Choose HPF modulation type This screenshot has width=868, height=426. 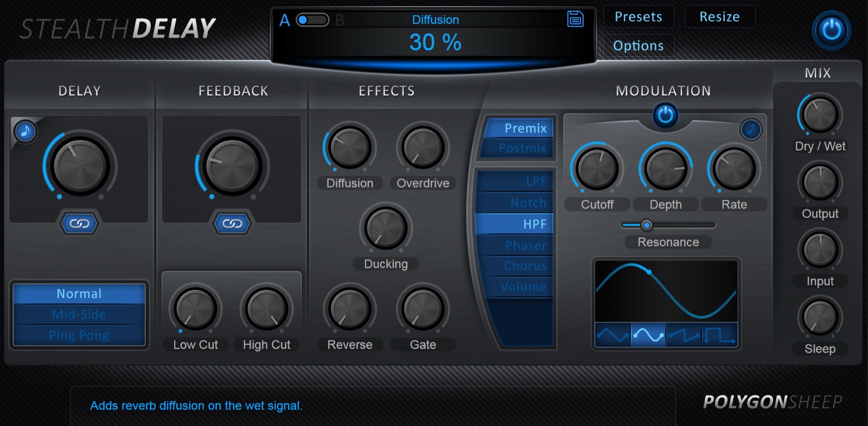pos(514,224)
